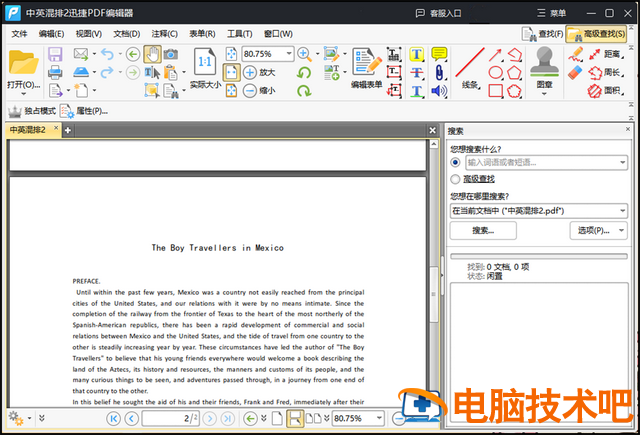Expand the Stamp (图章) dropdown arrow
Viewport: 640px width, 435px height.
coord(544,94)
